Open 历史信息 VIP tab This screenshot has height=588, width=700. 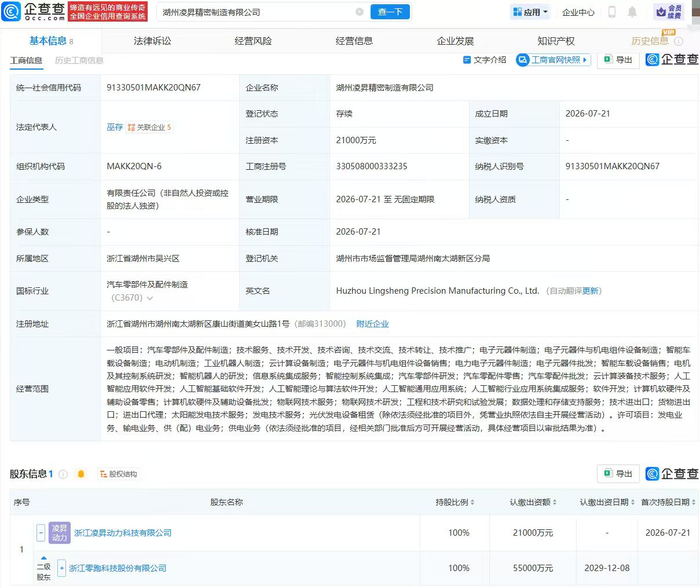[650, 41]
